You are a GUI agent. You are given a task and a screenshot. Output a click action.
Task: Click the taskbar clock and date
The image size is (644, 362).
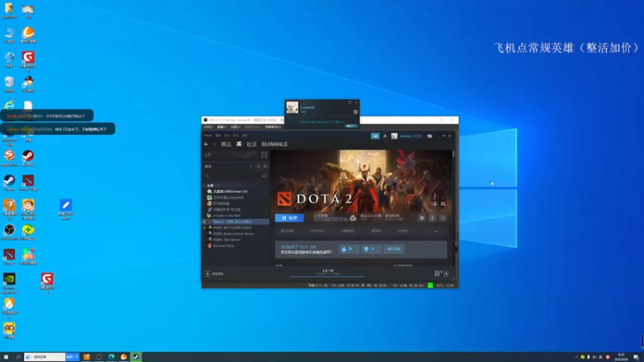[621, 357]
